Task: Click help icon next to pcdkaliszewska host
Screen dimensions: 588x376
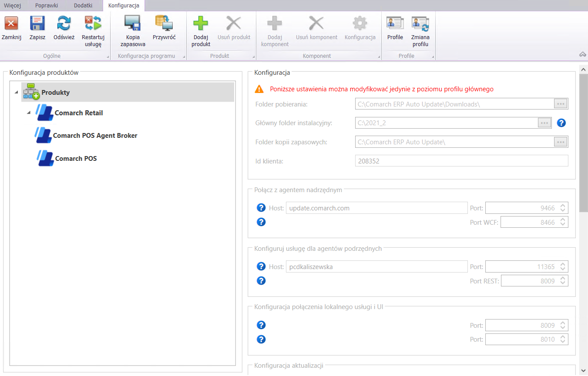Action: click(x=261, y=266)
